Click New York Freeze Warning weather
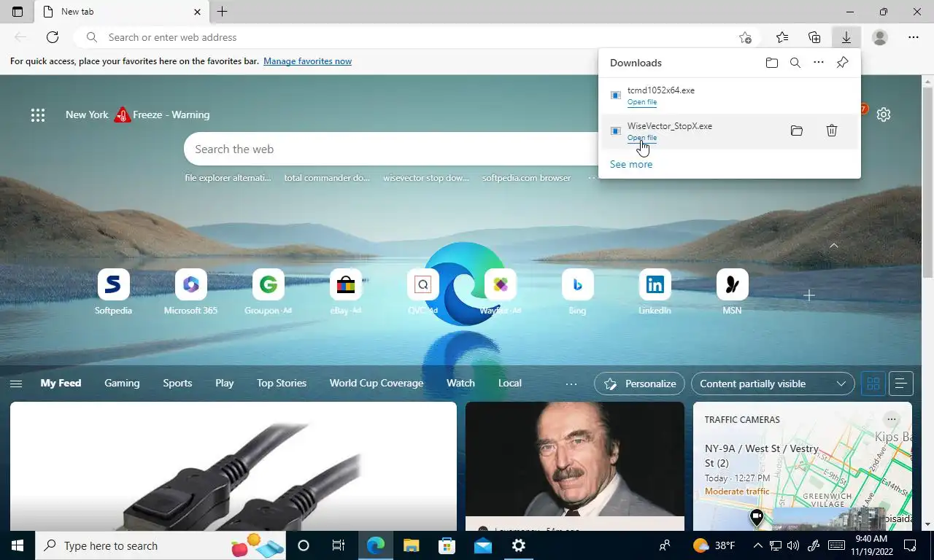This screenshot has width=934, height=560. (x=137, y=114)
